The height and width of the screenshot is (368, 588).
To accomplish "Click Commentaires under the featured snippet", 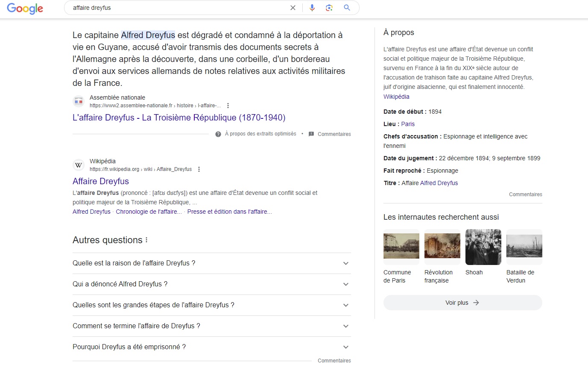I will click(334, 134).
